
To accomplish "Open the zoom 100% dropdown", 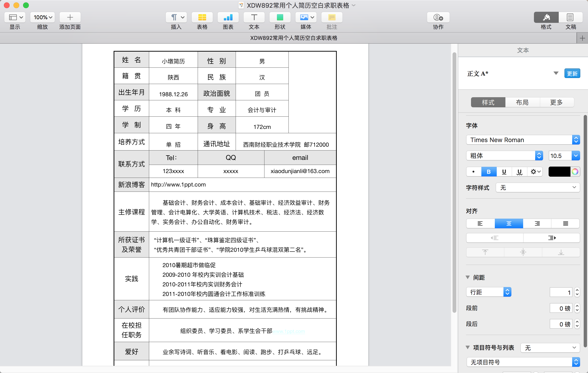I will [43, 17].
